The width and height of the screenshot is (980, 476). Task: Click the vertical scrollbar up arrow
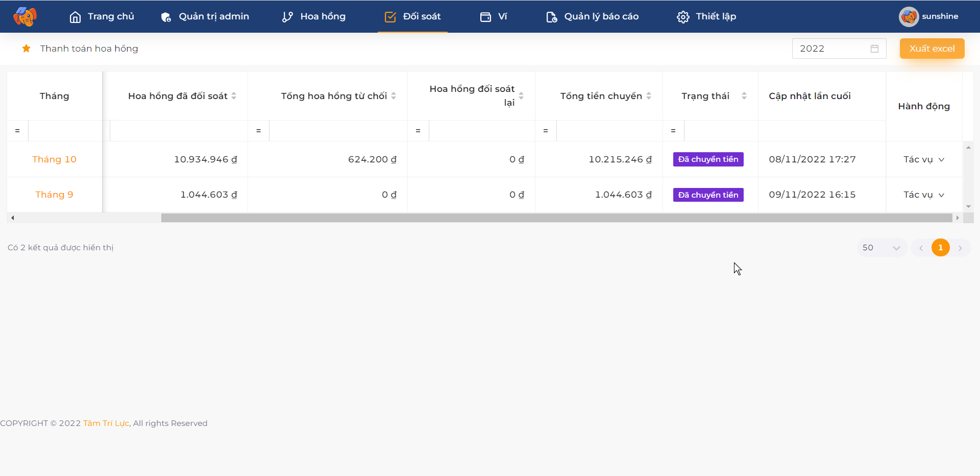pyautogui.click(x=968, y=148)
